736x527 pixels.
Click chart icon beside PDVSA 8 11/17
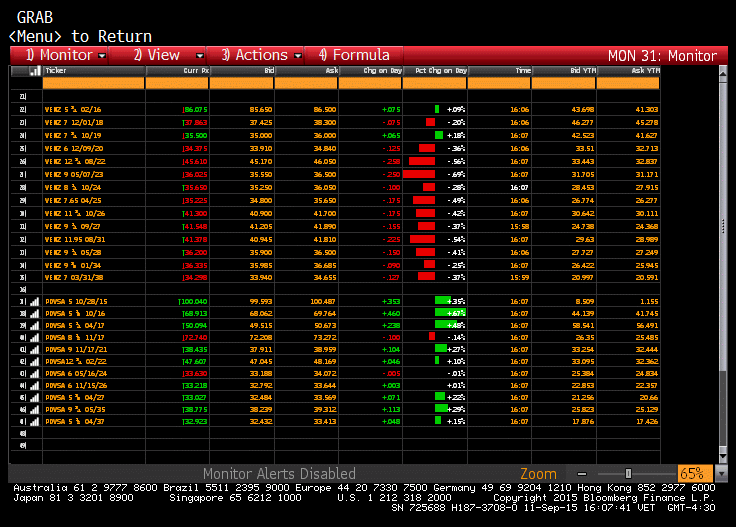tap(34, 337)
